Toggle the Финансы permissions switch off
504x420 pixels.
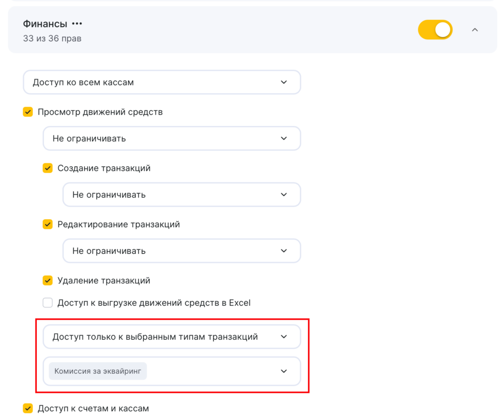pyautogui.click(x=435, y=30)
